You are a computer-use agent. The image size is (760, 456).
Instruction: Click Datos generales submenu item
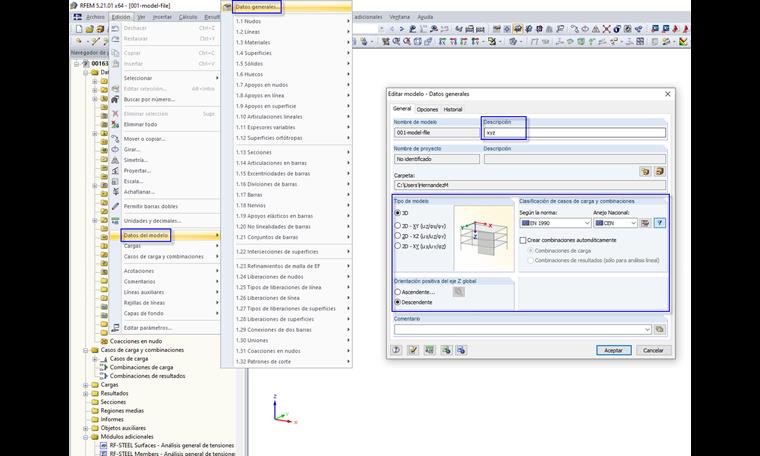257,7
